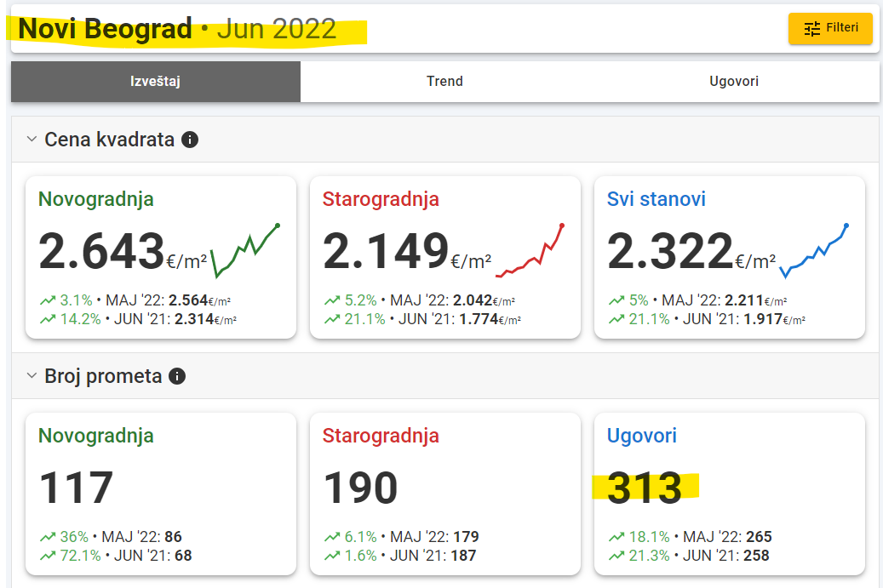
Task: Collapse the Cena kvadrata section chevron
Action: 32,140
